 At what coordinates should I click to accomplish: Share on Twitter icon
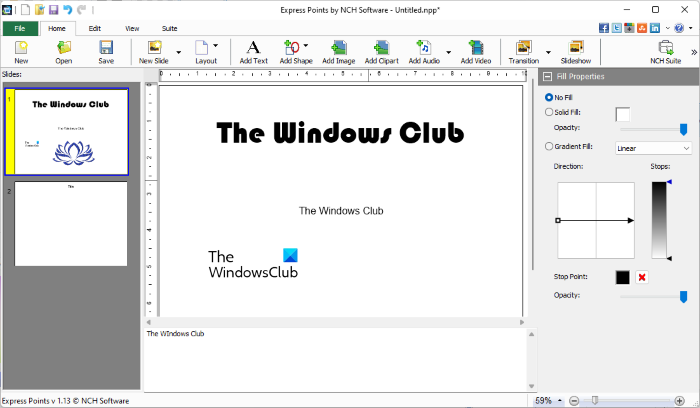coord(617,28)
